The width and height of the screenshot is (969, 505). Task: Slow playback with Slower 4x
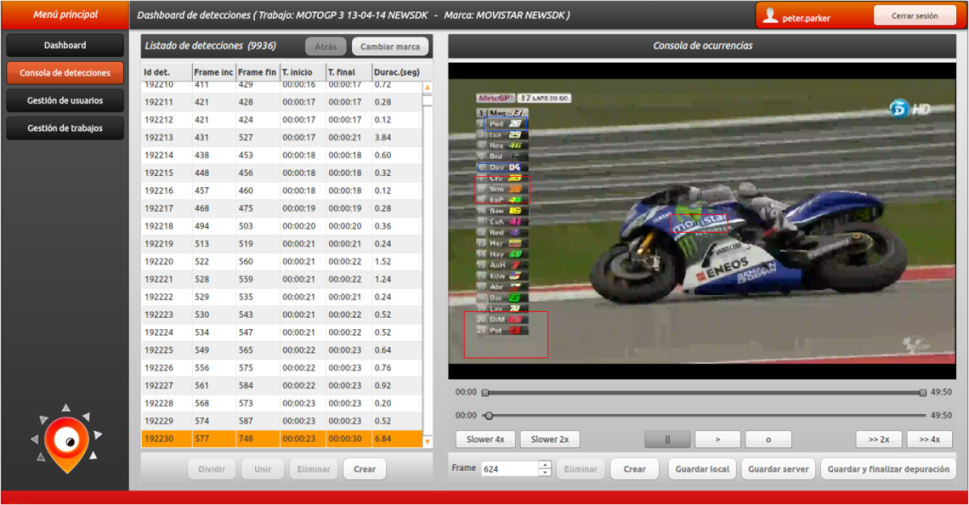click(486, 440)
